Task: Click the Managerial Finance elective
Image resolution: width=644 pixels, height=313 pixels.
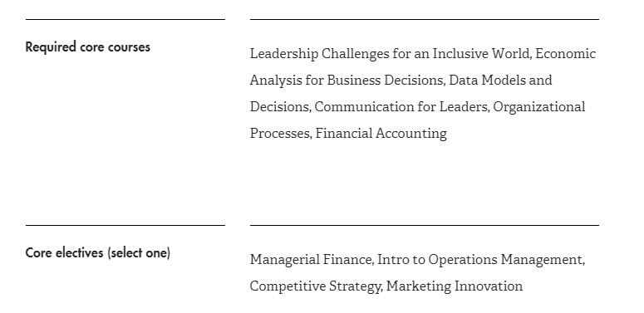Action: point(311,260)
